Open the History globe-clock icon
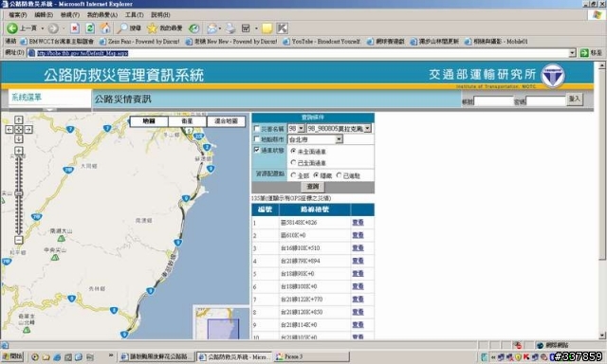This screenshot has height=364, width=607. pyautogui.click(x=193, y=28)
